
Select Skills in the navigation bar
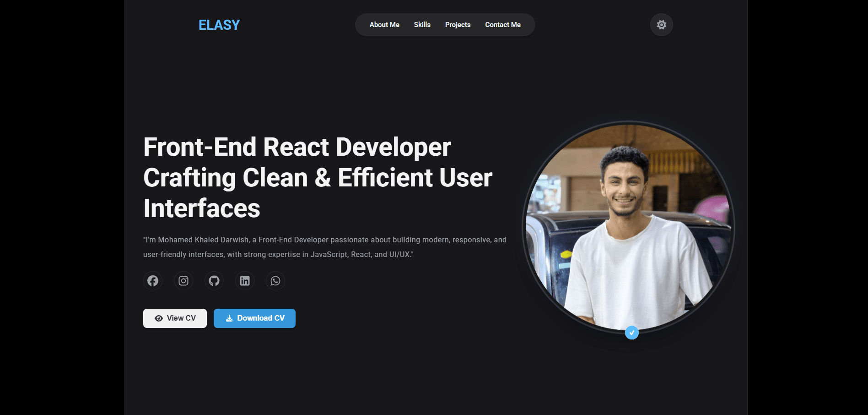click(422, 25)
